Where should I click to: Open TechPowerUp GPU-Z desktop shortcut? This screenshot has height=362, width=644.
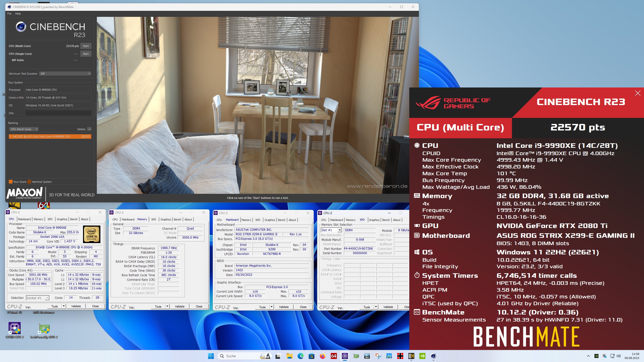(x=44, y=330)
